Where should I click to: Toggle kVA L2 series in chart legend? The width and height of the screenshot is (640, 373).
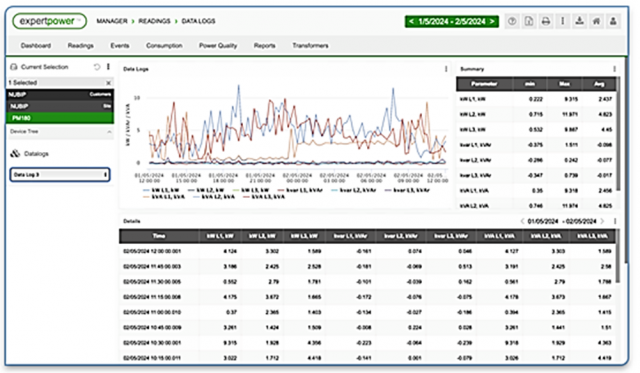point(214,197)
